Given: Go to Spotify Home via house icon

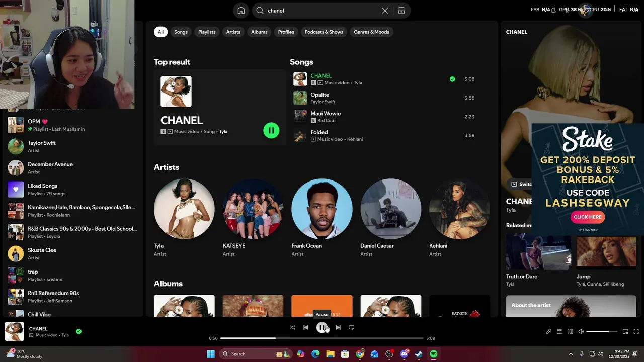Looking at the screenshot, I should coord(241,11).
